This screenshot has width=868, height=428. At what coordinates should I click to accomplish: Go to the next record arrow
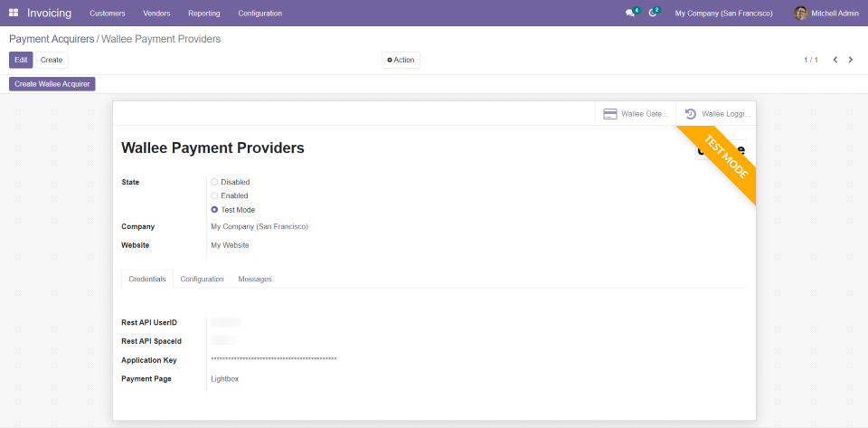[x=850, y=60]
